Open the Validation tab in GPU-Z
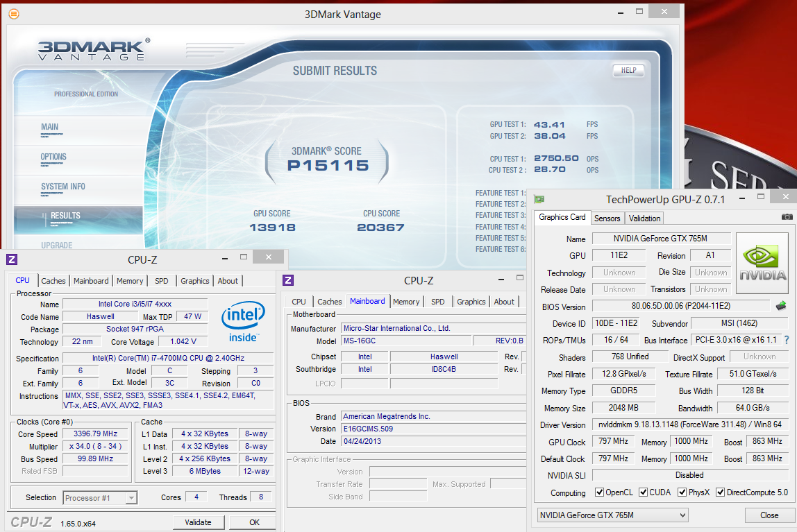 (644, 218)
